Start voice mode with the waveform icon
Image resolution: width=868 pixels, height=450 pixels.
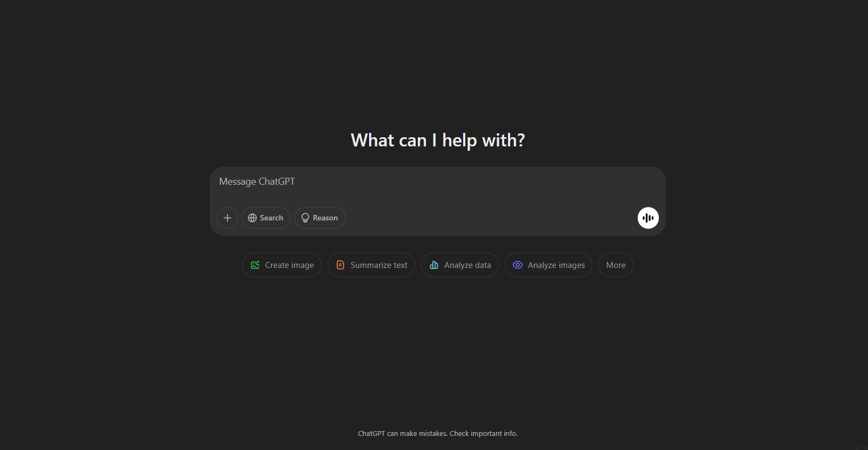click(x=648, y=218)
